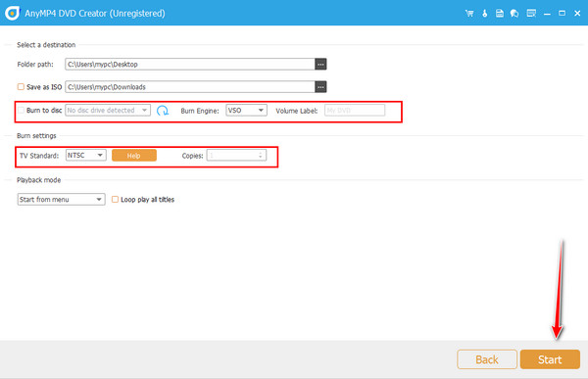Open the shopping cart purchase icon
Image resolution: width=588 pixels, height=379 pixels.
pyautogui.click(x=469, y=14)
